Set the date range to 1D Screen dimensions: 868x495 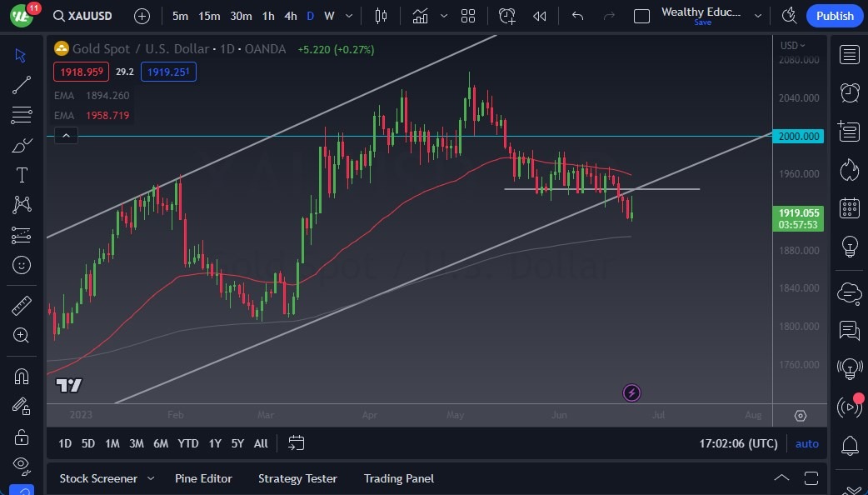pyautogui.click(x=65, y=443)
